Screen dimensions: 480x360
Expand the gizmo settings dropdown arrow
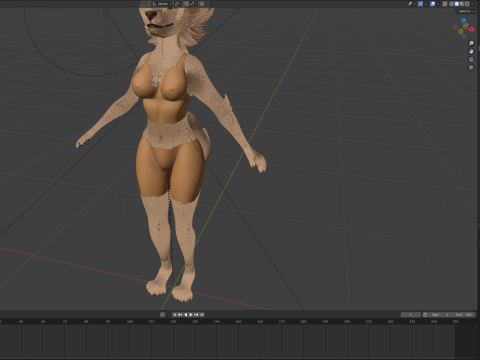point(426,4)
